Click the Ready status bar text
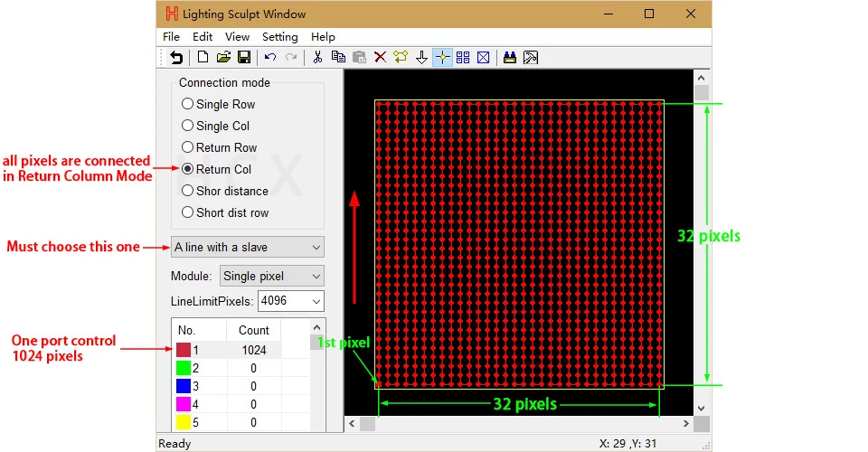The height and width of the screenshot is (452, 868). tap(175, 444)
